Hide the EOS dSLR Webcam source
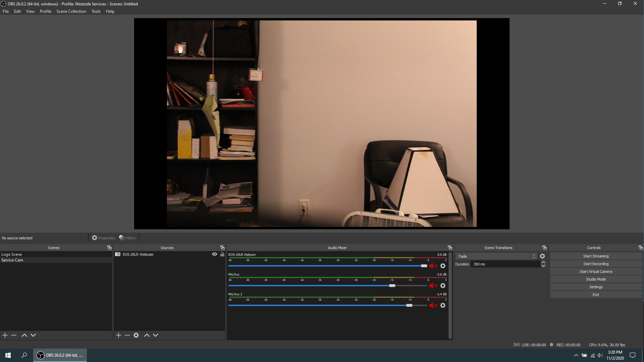644x362 pixels. [x=214, y=254]
